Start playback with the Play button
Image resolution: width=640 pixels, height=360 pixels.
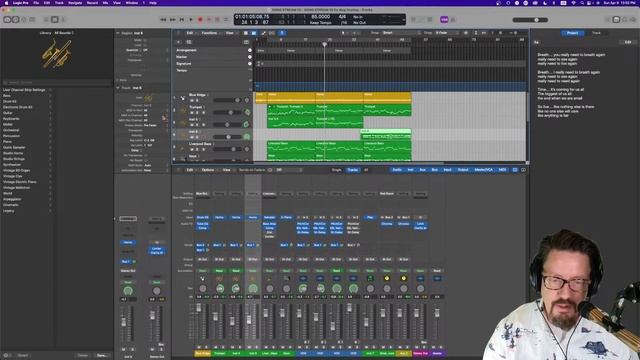point(191,20)
